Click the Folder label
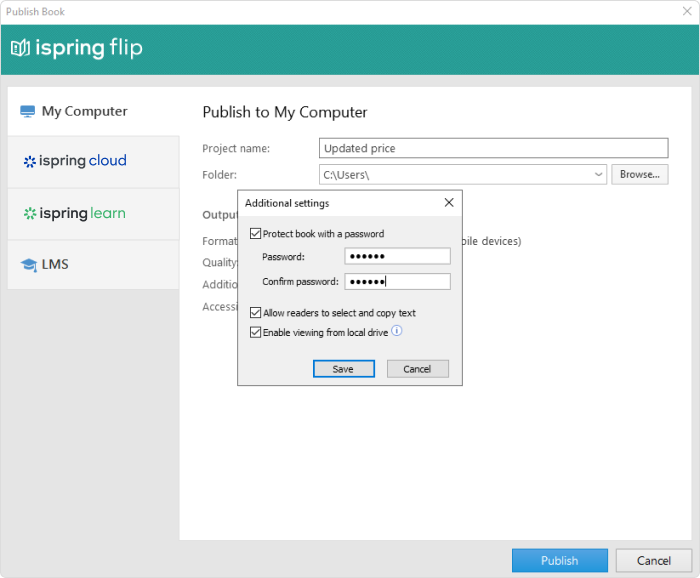 click(x=220, y=175)
